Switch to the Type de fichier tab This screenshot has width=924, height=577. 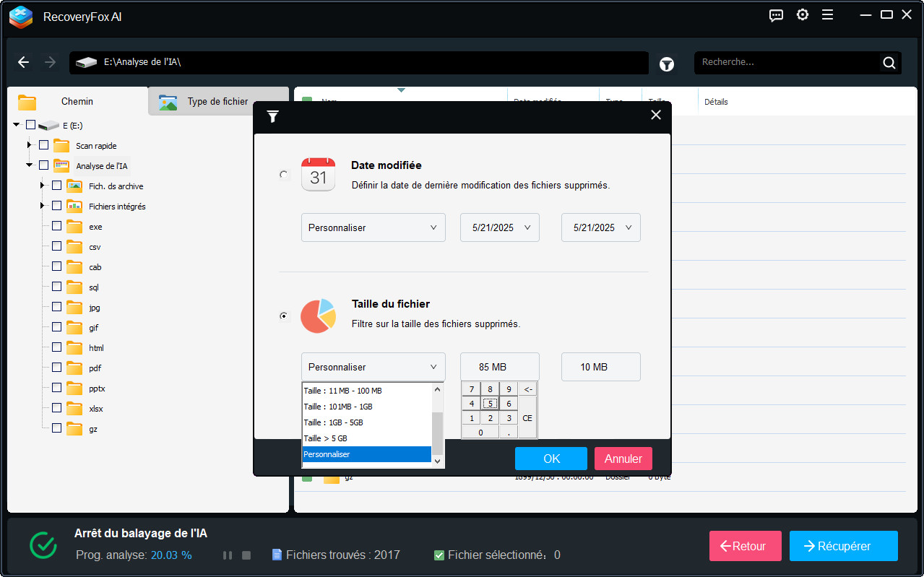click(x=217, y=102)
